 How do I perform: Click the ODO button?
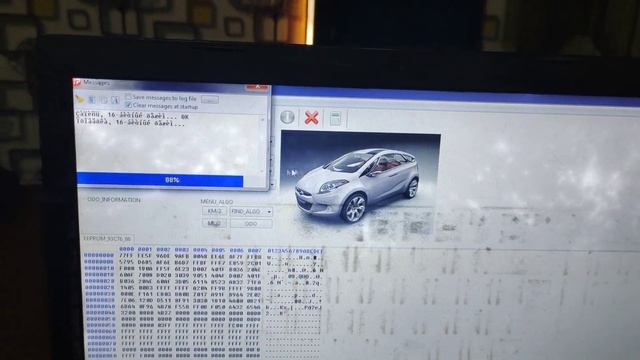(x=251, y=224)
